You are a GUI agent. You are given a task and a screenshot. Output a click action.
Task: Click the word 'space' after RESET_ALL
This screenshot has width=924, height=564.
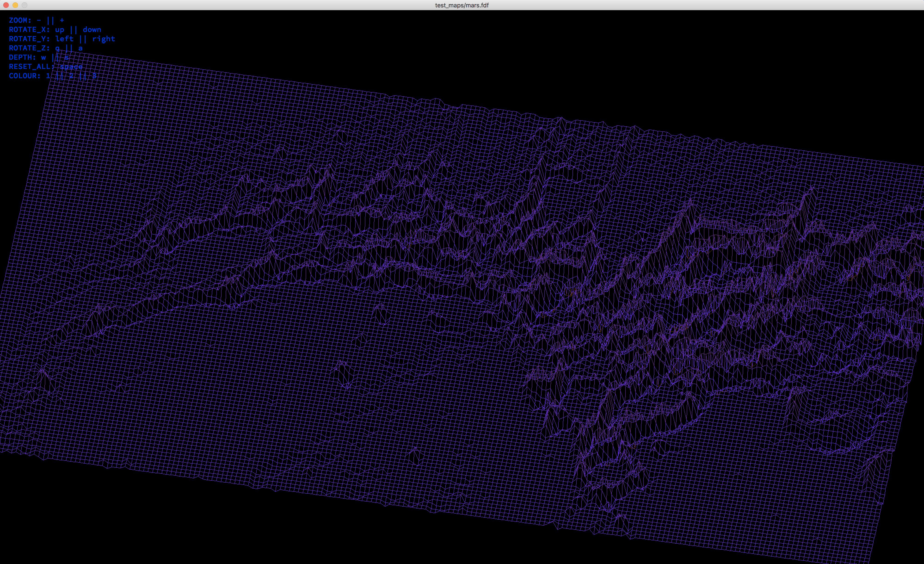click(71, 66)
